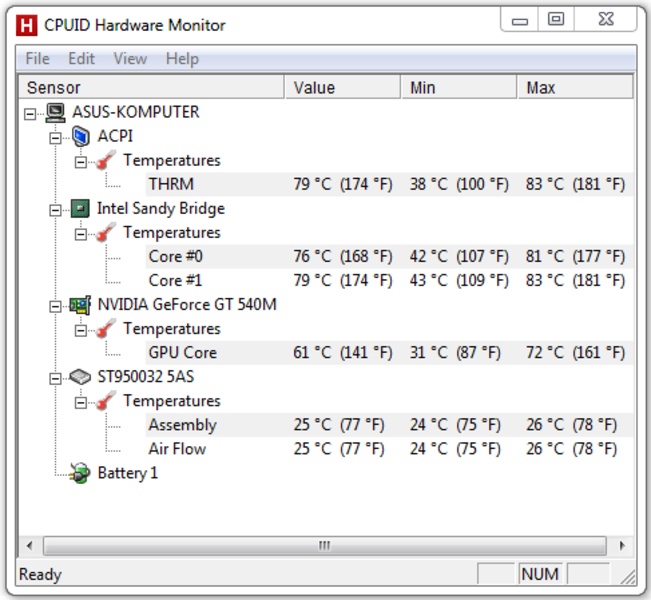Collapse Intel Sandy Bridge Temperatures branch

click(81, 234)
